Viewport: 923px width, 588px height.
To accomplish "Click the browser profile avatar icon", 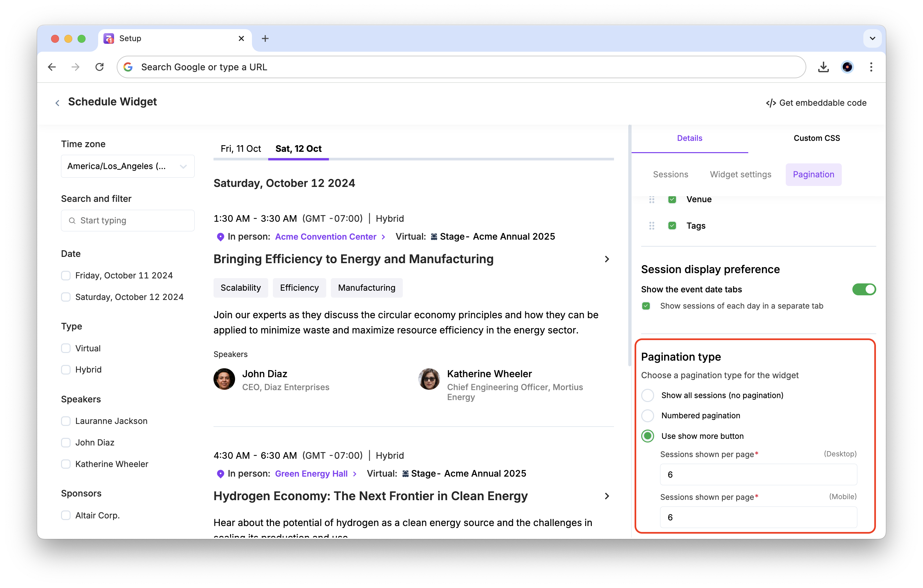I will pyautogui.click(x=847, y=67).
